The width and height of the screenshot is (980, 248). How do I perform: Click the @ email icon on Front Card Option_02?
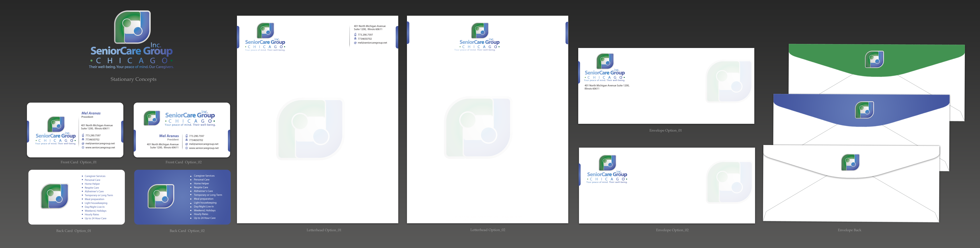[x=186, y=144]
